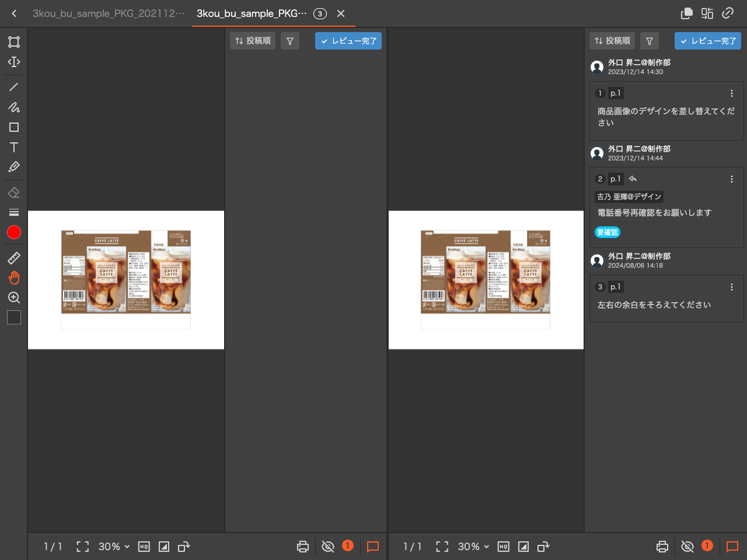Open the 30% zoom dropdown in right pane
747x560 pixels.
coord(473,547)
